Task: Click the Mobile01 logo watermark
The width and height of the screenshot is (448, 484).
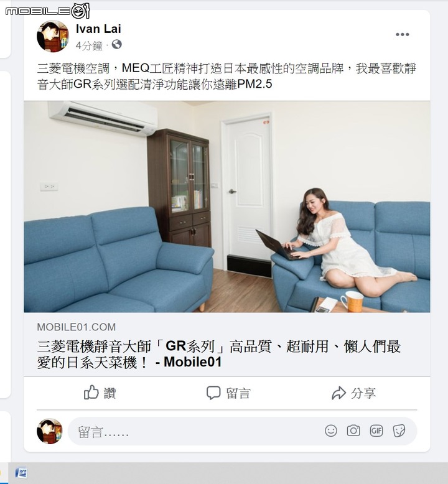Action: [x=47, y=11]
